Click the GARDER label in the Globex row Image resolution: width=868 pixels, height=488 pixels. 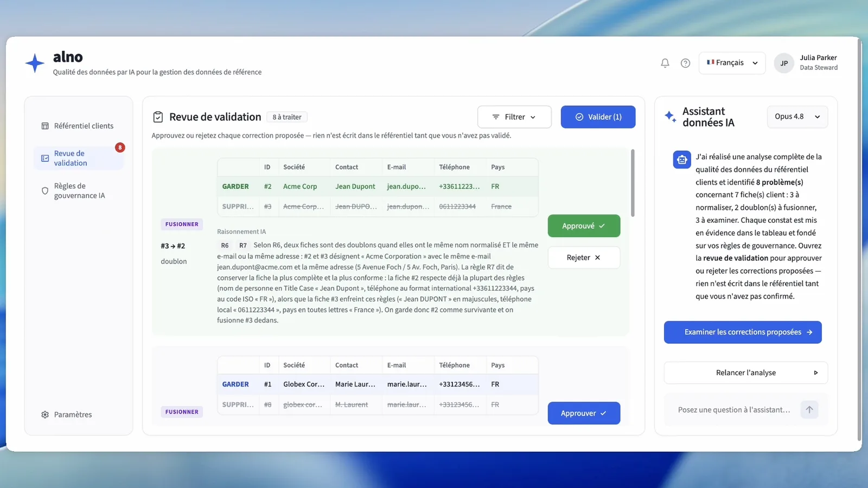(235, 384)
